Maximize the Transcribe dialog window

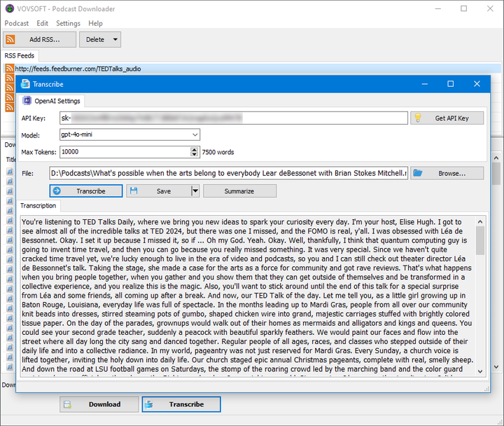(x=451, y=84)
